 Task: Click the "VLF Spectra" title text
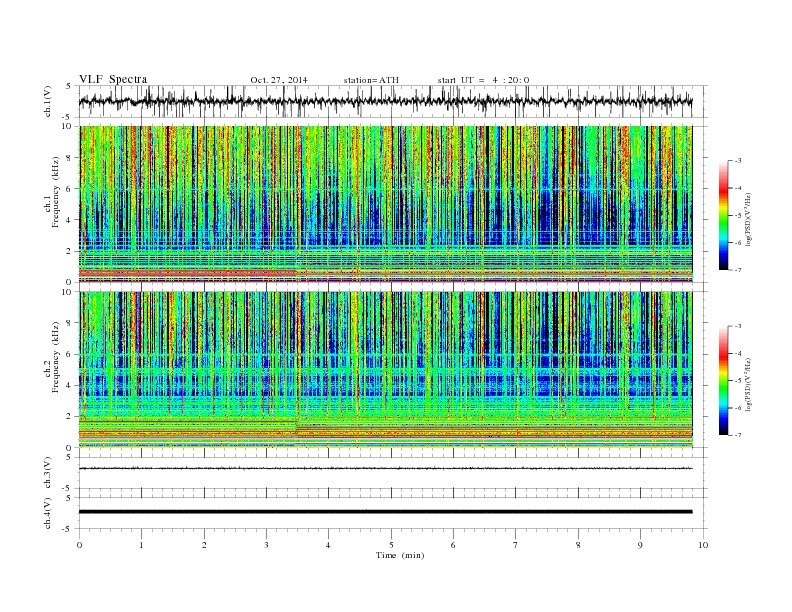tap(113, 79)
